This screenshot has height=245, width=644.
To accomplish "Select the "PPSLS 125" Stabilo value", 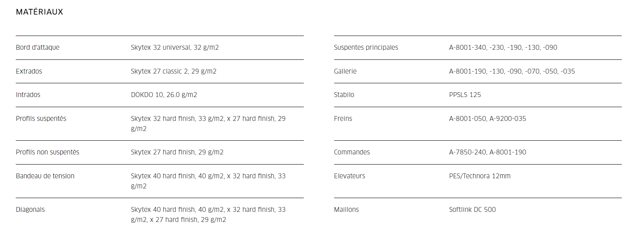I will click(465, 95).
